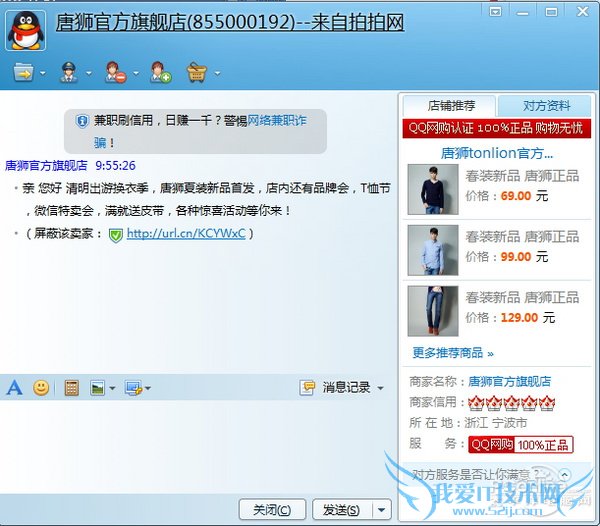Click the QQ penguin avatar
600x526 pixels.
pos(26,31)
